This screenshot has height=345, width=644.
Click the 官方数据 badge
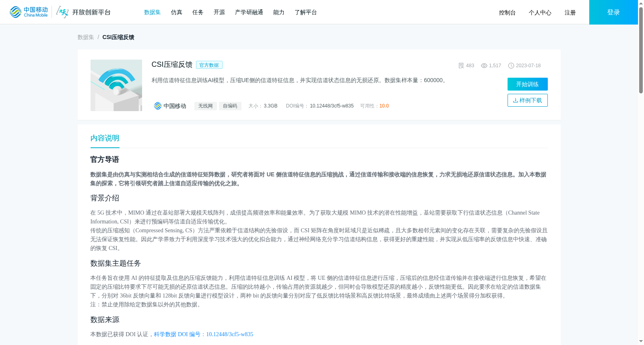(209, 65)
